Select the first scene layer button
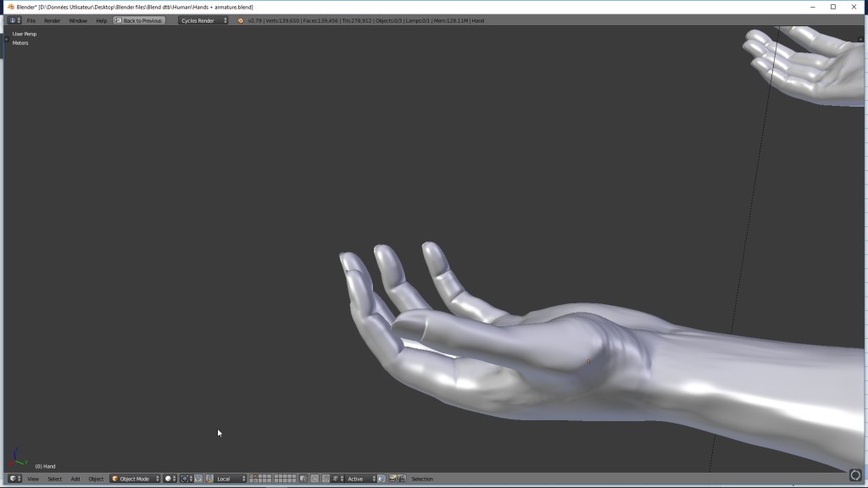Image resolution: width=868 pixels, height=488 pixels. coord(252,476)
